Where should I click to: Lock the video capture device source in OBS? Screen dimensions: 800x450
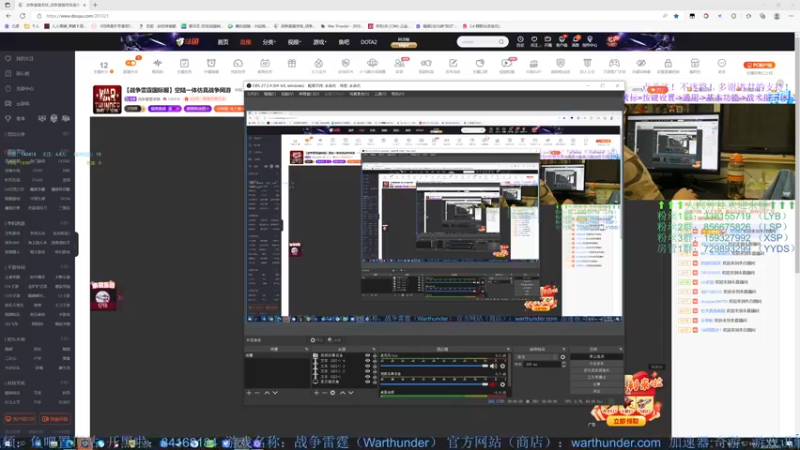point(375,355)
